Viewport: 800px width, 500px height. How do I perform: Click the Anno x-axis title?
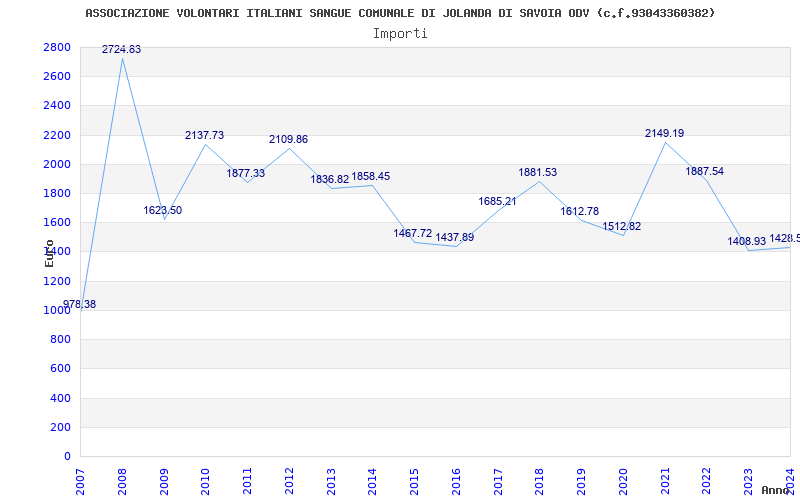pos(776,490)
